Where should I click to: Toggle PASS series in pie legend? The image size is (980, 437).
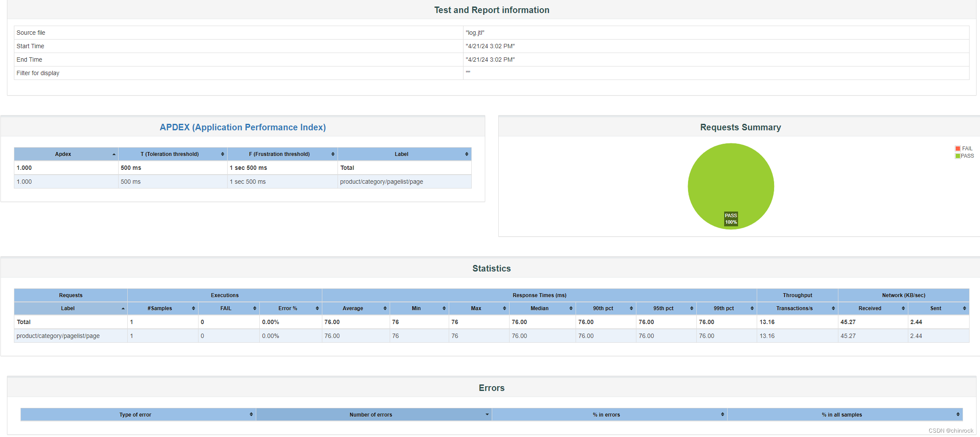pyautogui.click(x=964, y=156)
